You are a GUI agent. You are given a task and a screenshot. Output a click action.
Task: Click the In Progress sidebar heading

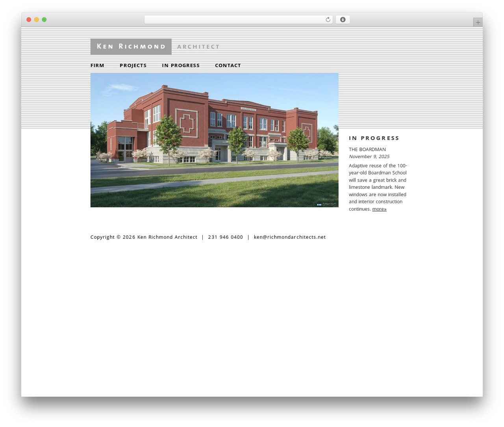(x=374, y=138)
